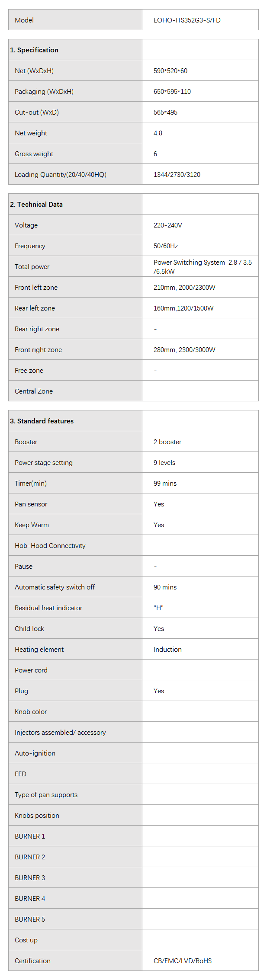Select the '2. Technical Data' section header

click(x=36, y=205)
